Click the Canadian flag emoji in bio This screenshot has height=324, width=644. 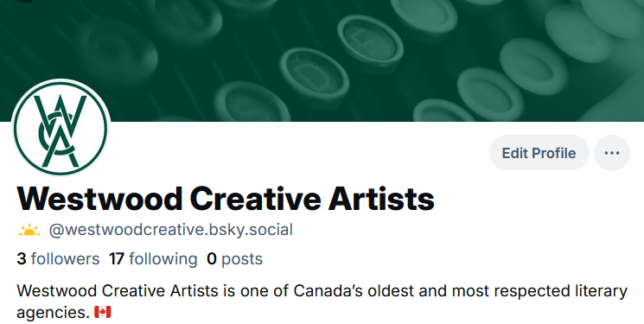pos(103,312)
